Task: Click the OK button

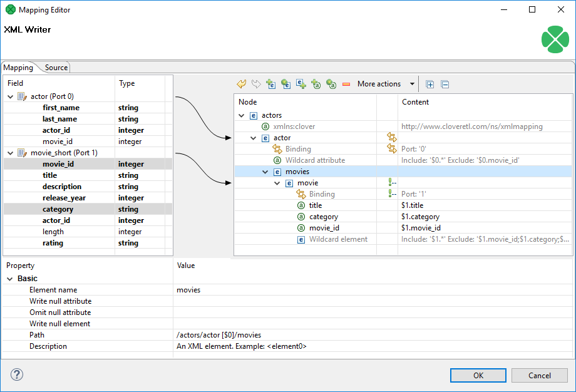Action: (x=478, y=375)
